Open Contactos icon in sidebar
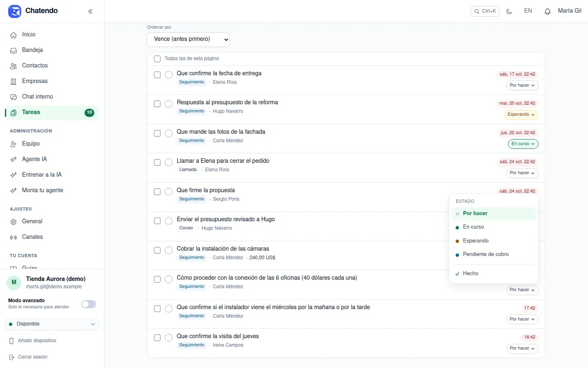Screen dimensions: 588x368 13,66
